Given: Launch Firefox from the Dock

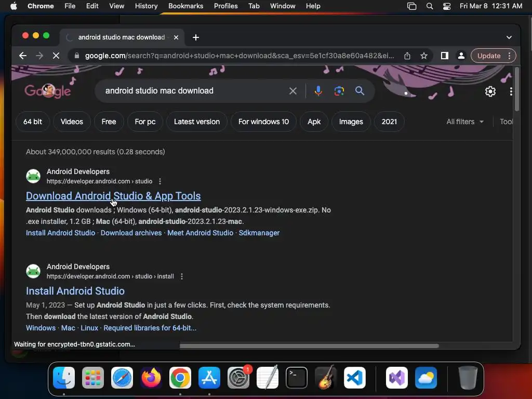Looking at the screenshot, I should (x=151, y=378).
